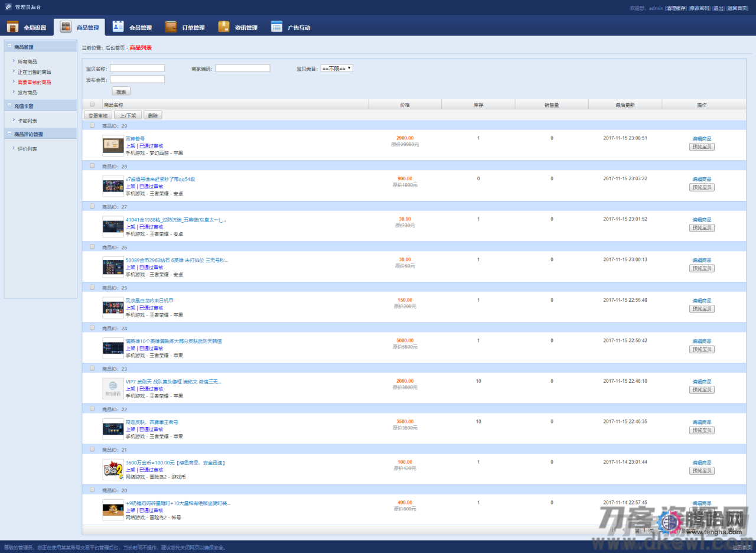Viewport: 756px width, 553px height.
Task: Open thumbnail of product ID 28 v7超值号
Action: pos(113,186)
